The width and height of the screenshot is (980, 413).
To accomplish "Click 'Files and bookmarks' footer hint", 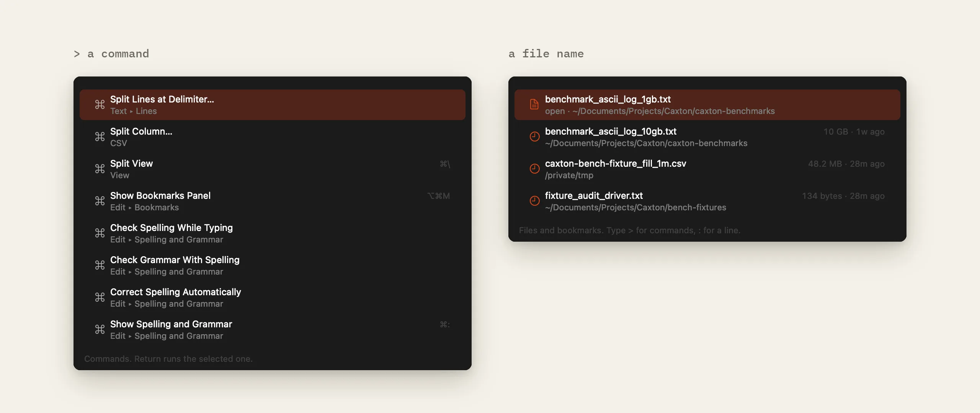I will point(630,230).
